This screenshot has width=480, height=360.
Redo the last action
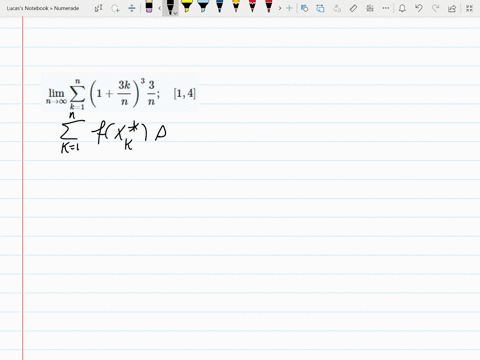pyautogui.click(x=435, y=8)
